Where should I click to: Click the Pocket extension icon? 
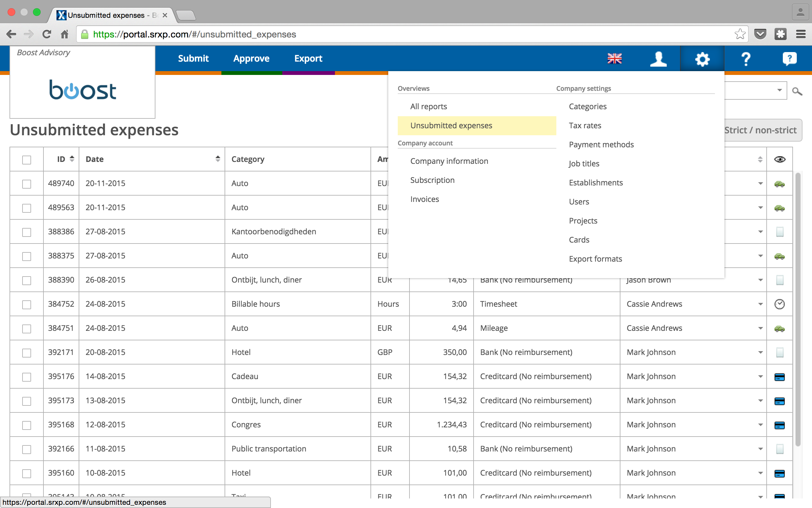760,34
